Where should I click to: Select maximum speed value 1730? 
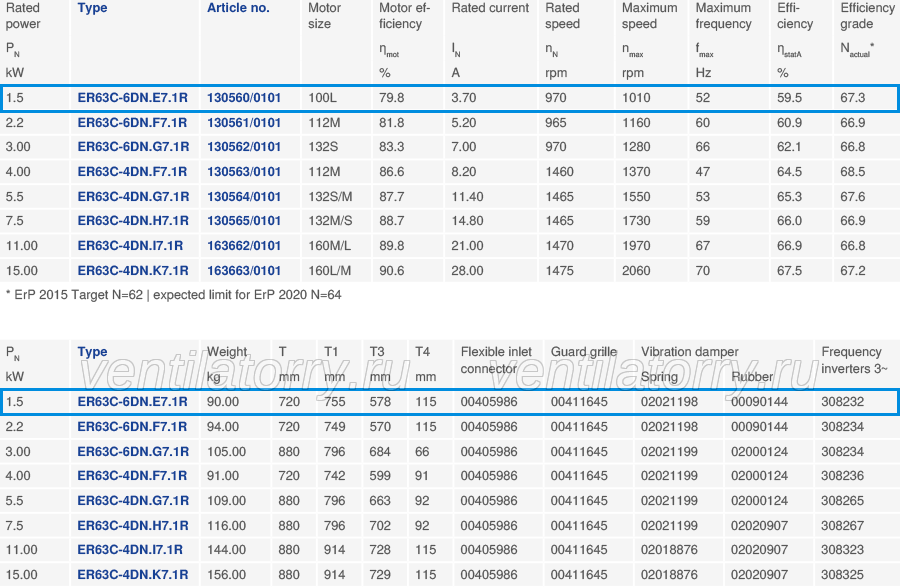(x=637, y=221)
